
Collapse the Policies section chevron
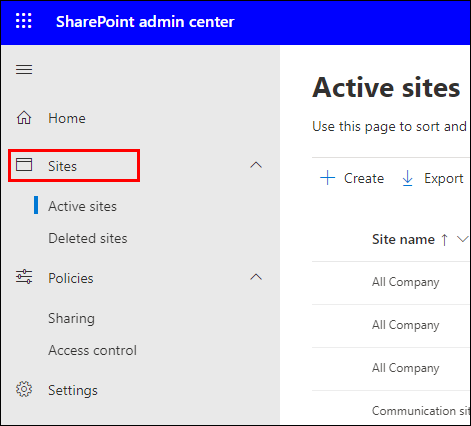[x=256, y=277]
